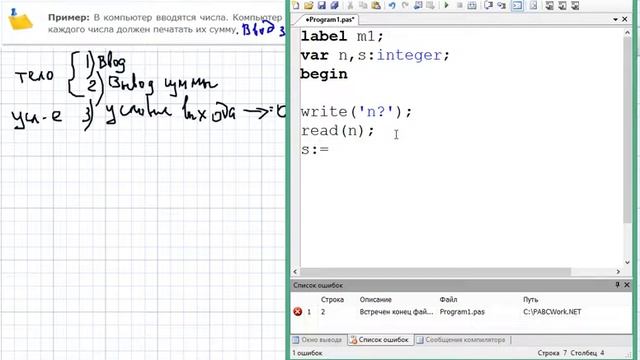The width and height of the screenshot is (640, 360).
Task: Open the editor tab list dropdown arrow
Action: (616, 19)
